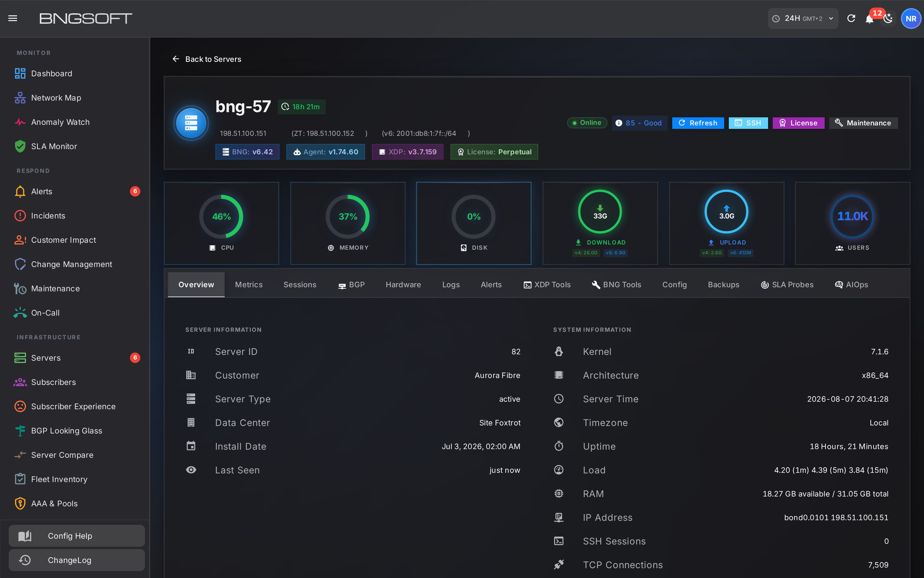Click the bng-57 server avatar icon
Image resolution: width=924 pixels, height=578 pixels.
click(x=191, y=123)
